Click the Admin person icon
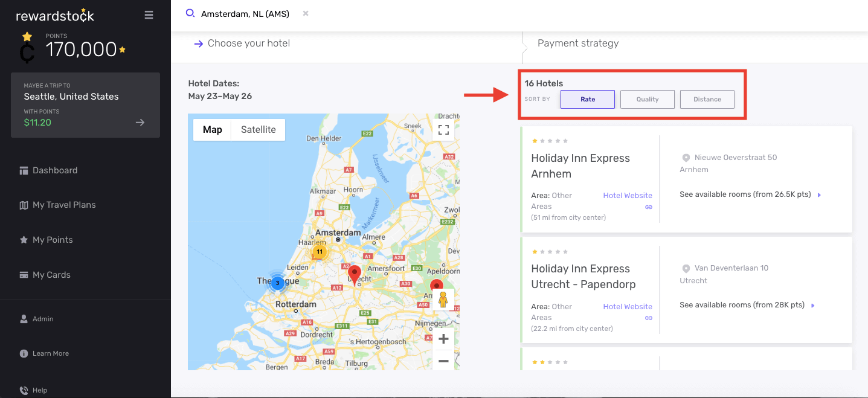Viewport: 868px width, 398px height. [24, 318]
